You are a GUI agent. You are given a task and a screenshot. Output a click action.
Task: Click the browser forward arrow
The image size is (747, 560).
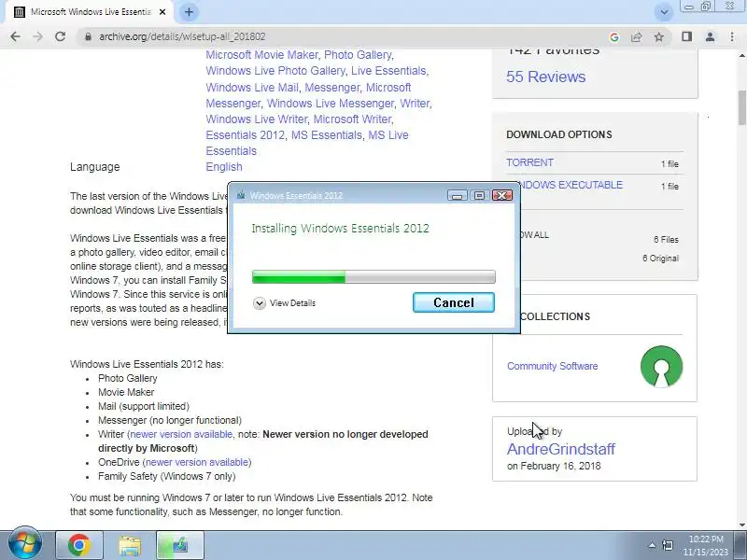pos(37,36)
